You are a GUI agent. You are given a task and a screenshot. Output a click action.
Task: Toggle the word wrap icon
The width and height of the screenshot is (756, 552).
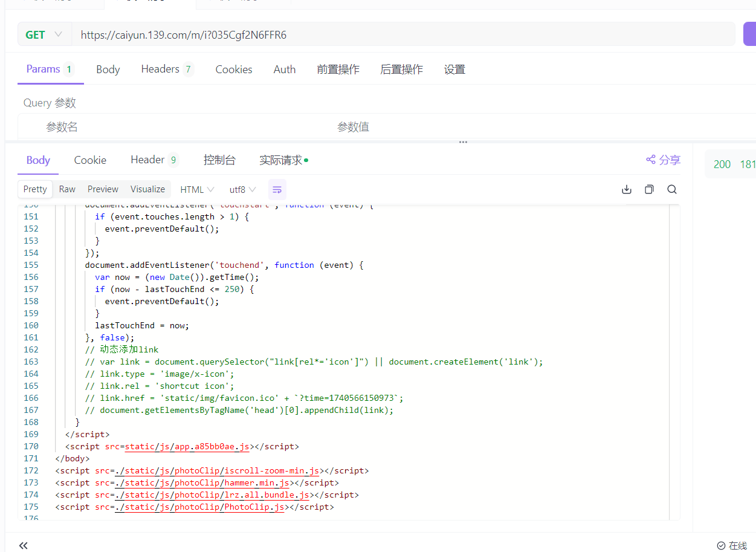point(277,190)
